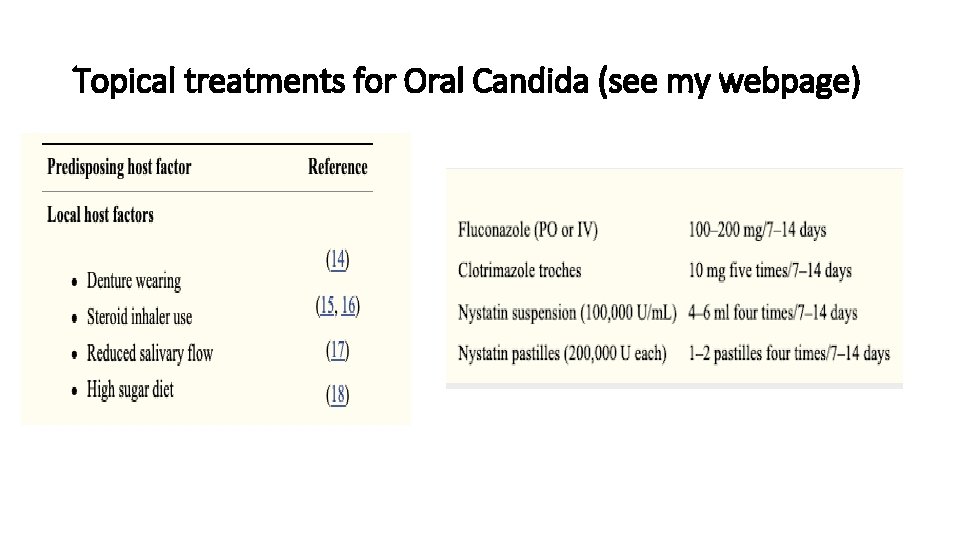Image resolution: width=960 pixels, height=540 pixels.
Task: Click the 'Denture wearing' bullet item
Action: [134, 282]
